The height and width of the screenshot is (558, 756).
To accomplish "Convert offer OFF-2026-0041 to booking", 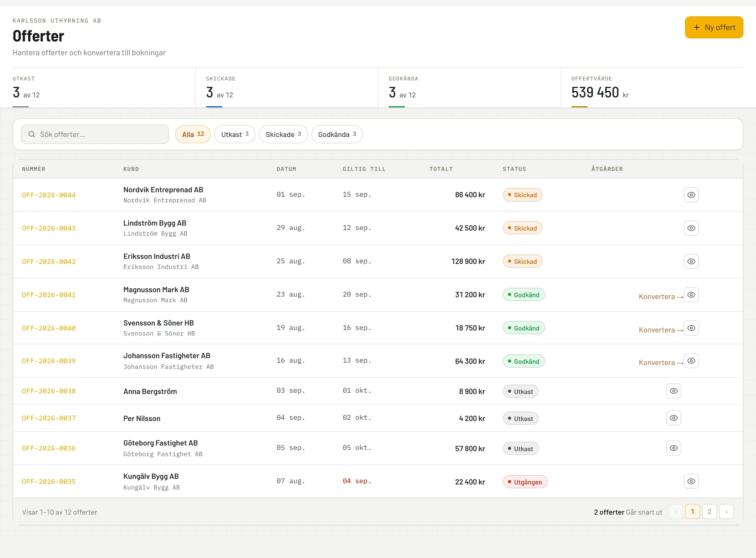I will 661,297.
